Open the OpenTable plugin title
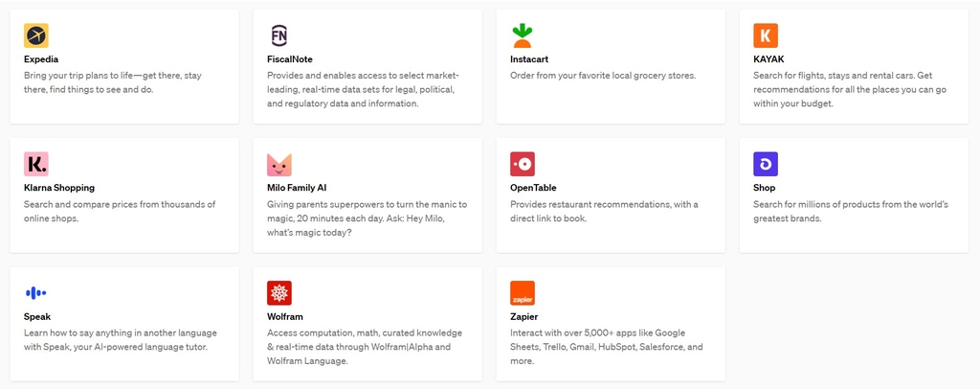980x389 pixels. [x=533, y=188]
